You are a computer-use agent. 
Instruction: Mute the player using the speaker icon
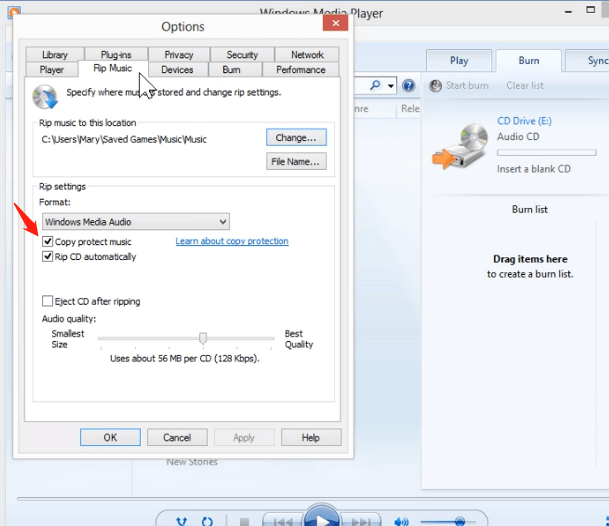(x=401, y=521)
